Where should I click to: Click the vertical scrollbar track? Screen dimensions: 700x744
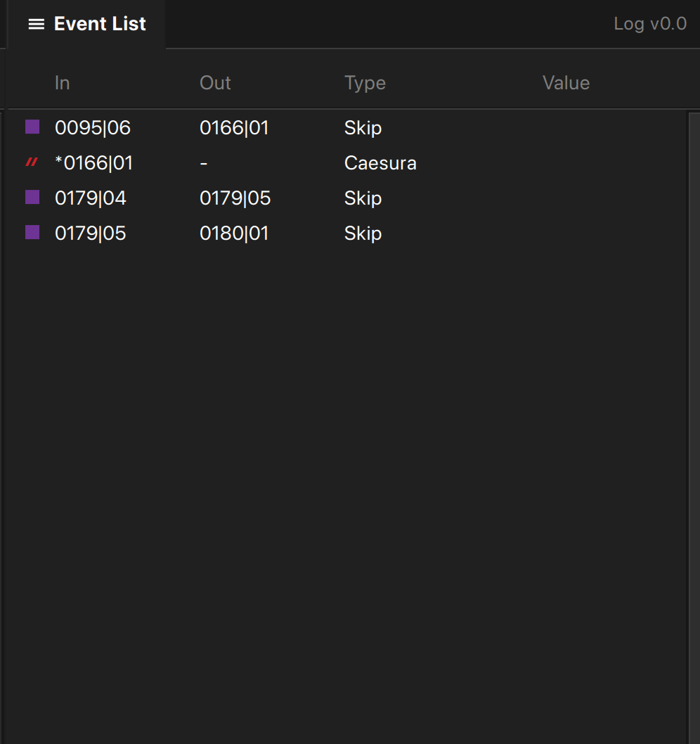pyautogui.click(x=694, y=428)
